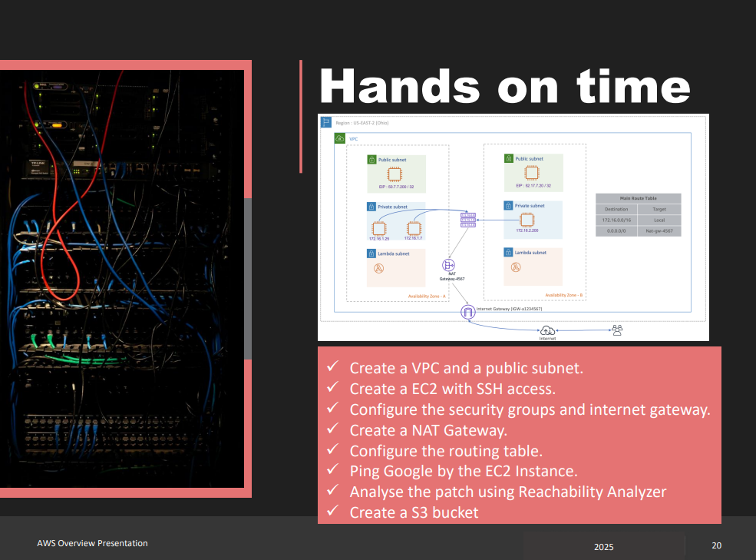Click the EC2 instance icon labeled 172.16.1.7
This screenshot has width=756, height=560.
[x=414, y=228]
